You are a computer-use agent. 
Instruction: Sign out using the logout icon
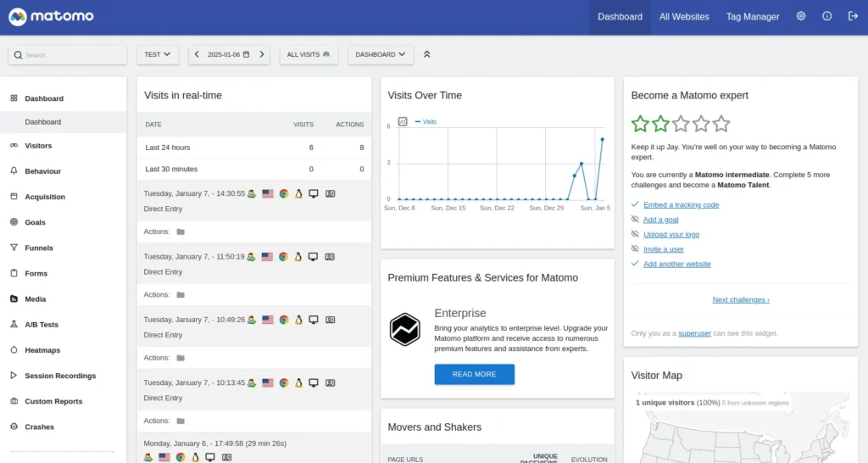[x=853, y=16]
